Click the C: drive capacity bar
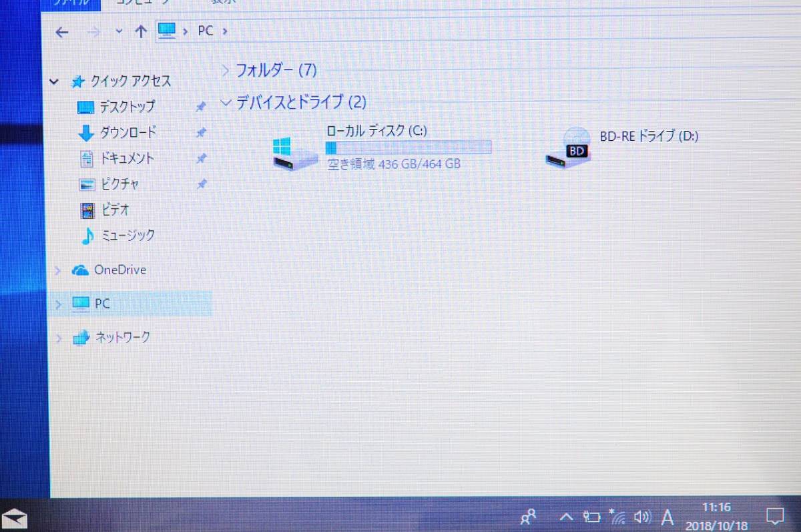The image size is (801, 532). tap(408, 147)
